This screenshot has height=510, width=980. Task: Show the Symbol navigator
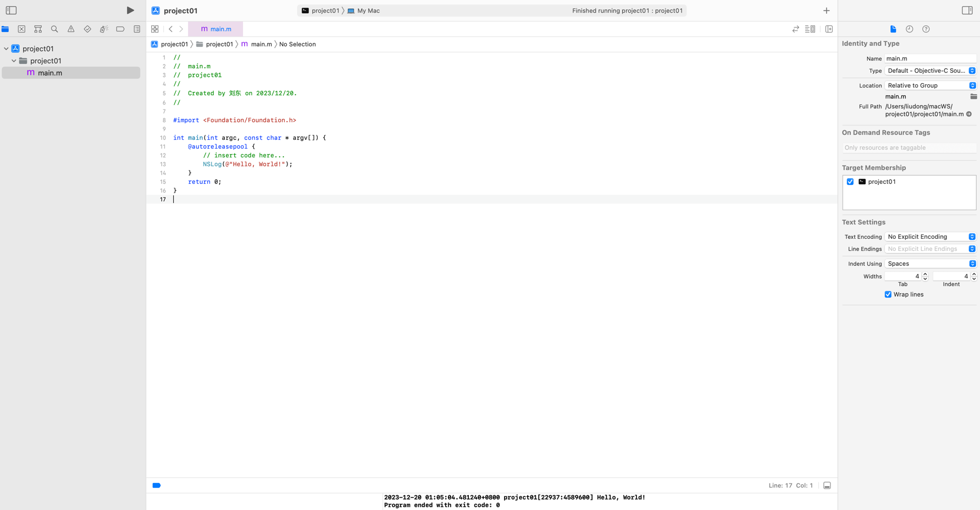click(x=38, y=29)
